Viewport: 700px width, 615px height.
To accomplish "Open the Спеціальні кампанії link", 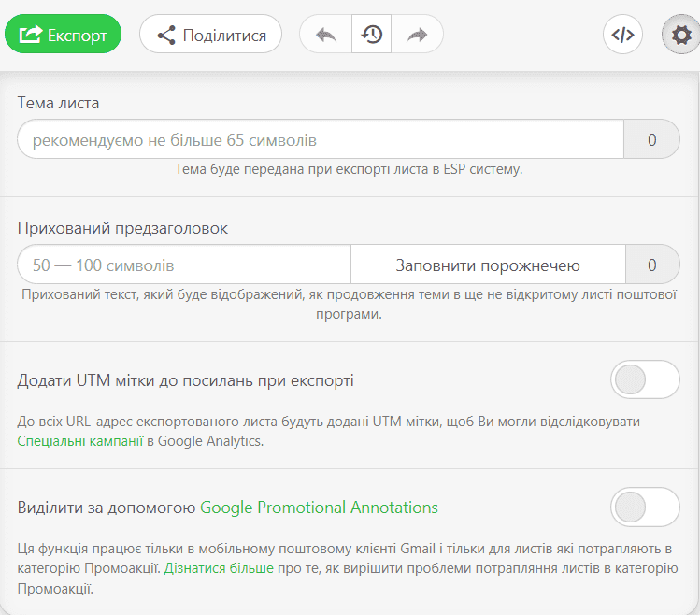I will (79, 441).
